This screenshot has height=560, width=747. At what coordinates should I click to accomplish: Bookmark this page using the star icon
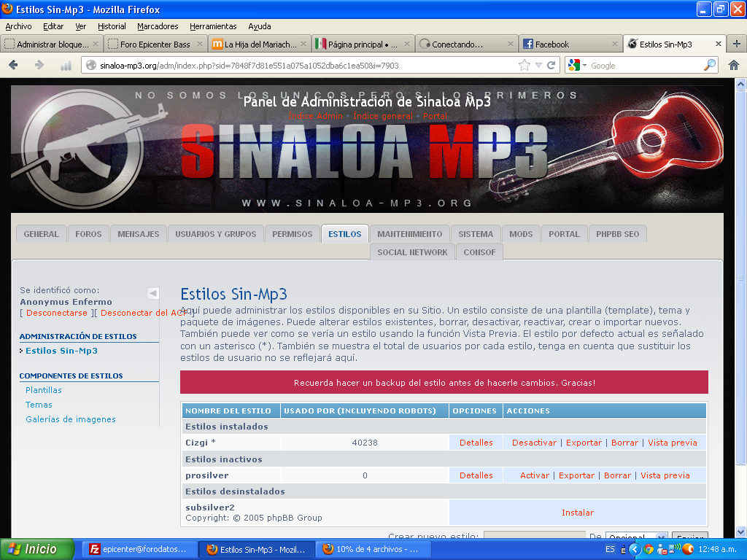[525, 66]
